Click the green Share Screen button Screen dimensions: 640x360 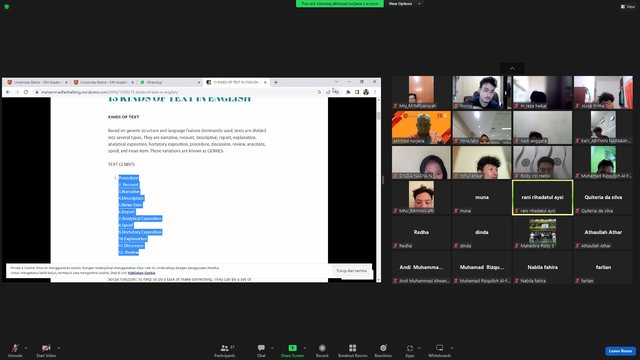(292, 350)
